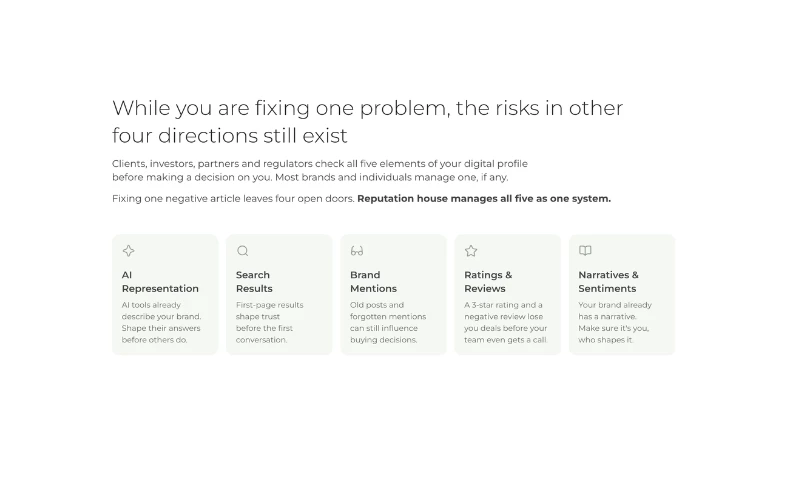
Task: Click the 'Old posts and forgotten mentions' description
Action: click(388, 322)
